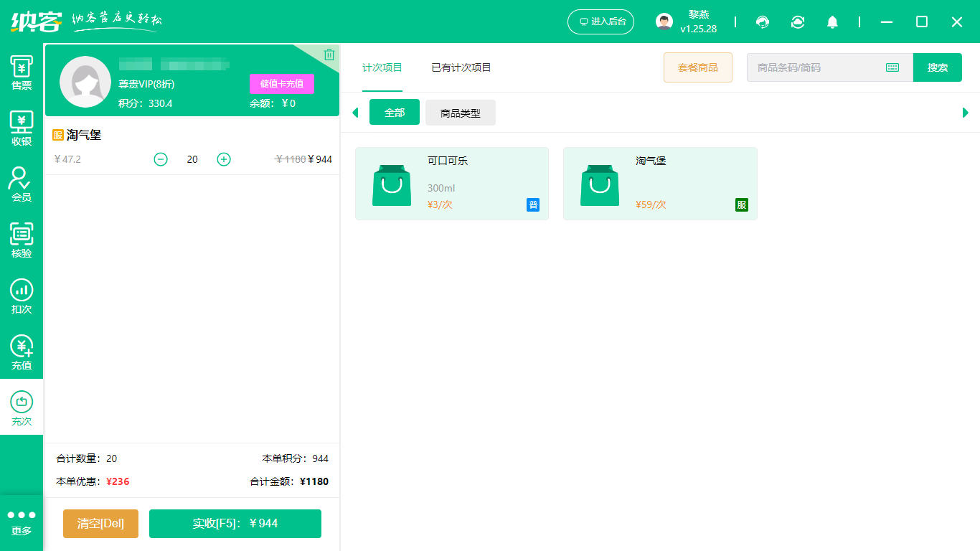Click the 商品条码/简码 search input field
This screenshot has height=551, width=980.
[818, 67]
